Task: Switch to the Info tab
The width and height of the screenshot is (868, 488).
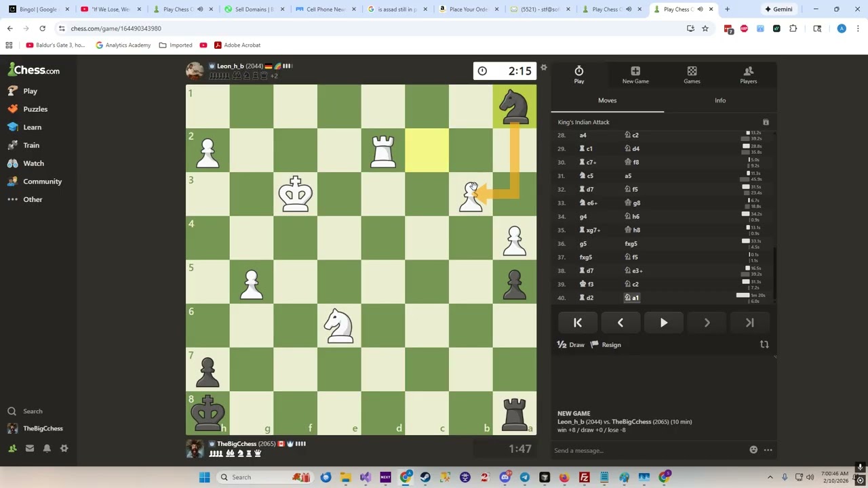Action: pos(720,100)
